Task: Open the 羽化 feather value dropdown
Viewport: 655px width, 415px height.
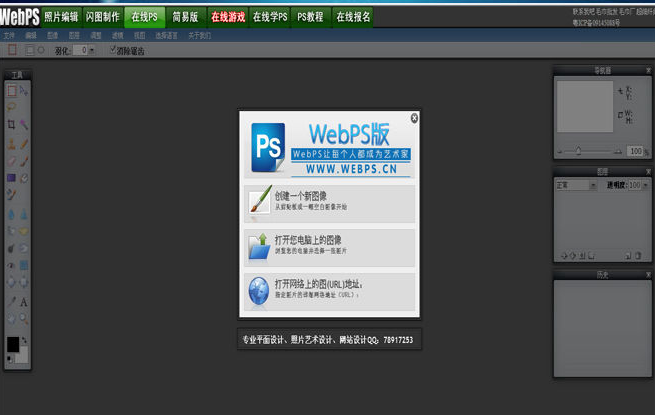Action: click(91, 51)
